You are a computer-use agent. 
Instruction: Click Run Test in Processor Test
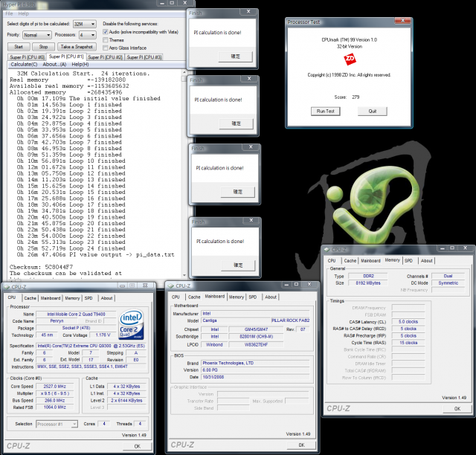coord(326,112)
